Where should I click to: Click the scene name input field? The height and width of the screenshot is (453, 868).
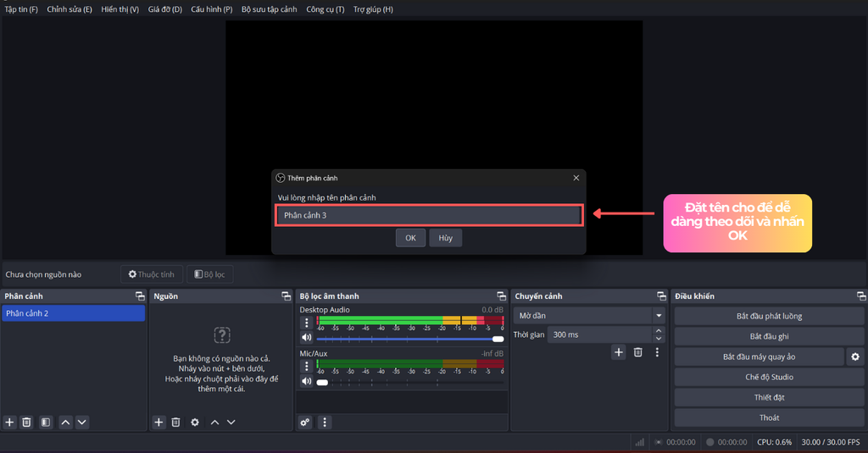pos(429,215)
